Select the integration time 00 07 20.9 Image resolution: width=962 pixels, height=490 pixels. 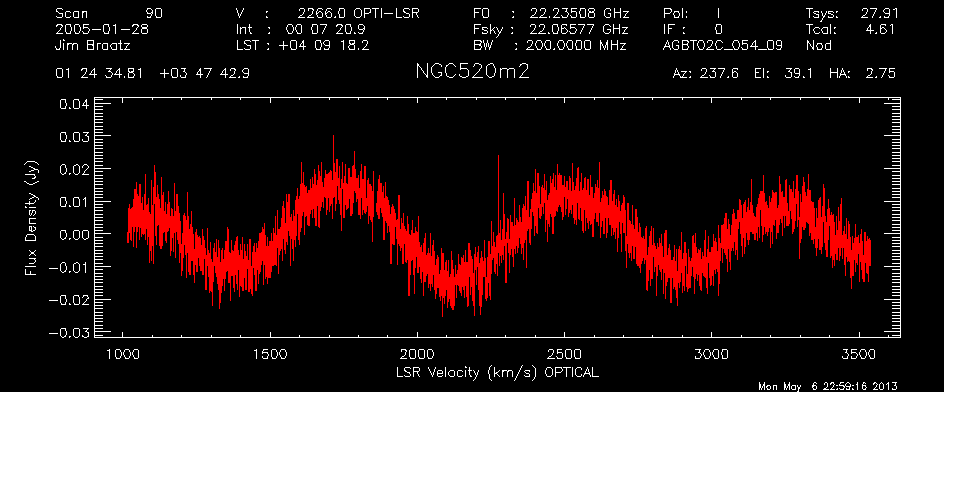326,29
